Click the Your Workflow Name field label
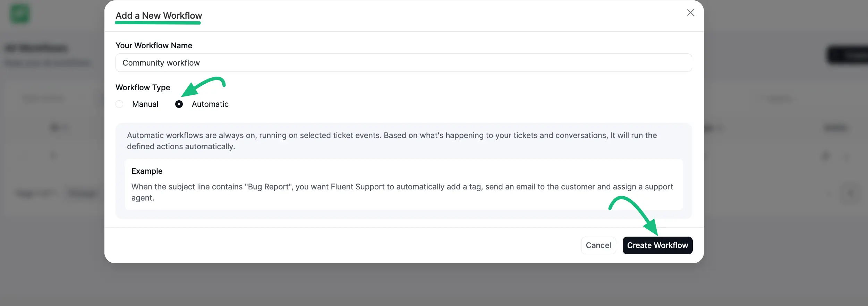The image size is (868, 306). 154,45
